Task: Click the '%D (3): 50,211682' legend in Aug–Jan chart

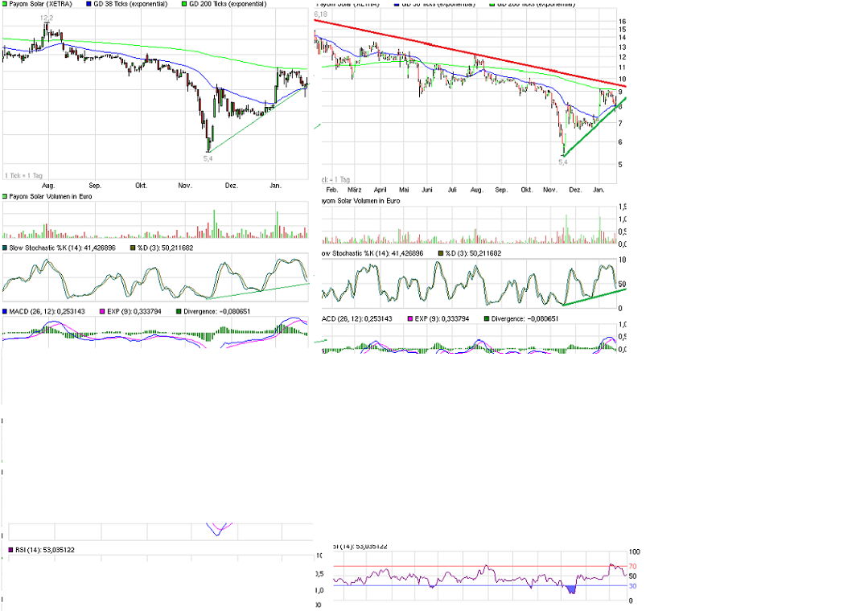Action: 162,248
